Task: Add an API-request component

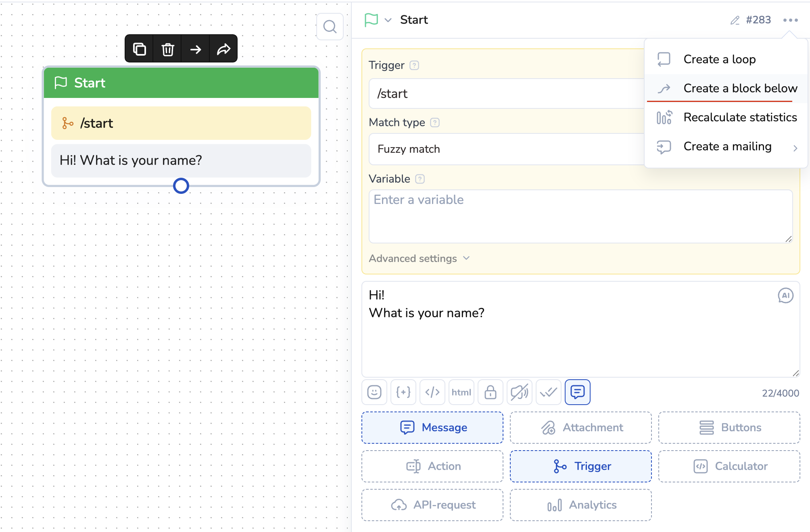Action: [432, 505]
